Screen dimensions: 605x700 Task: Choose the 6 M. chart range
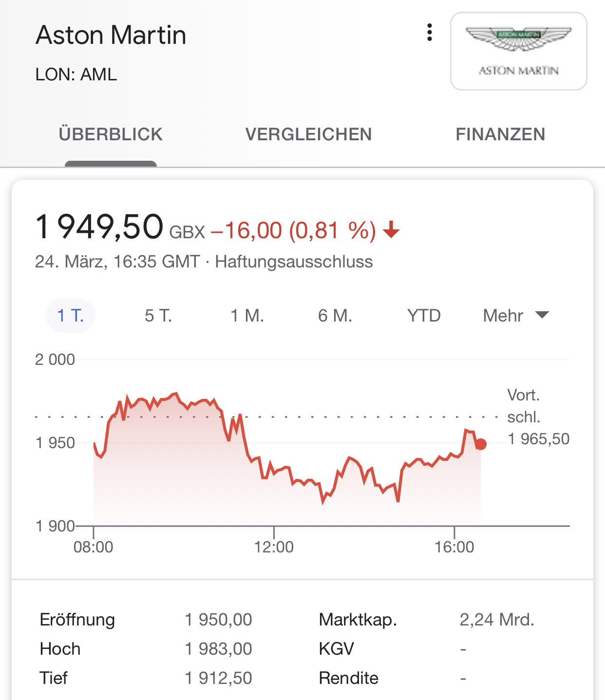335,316
